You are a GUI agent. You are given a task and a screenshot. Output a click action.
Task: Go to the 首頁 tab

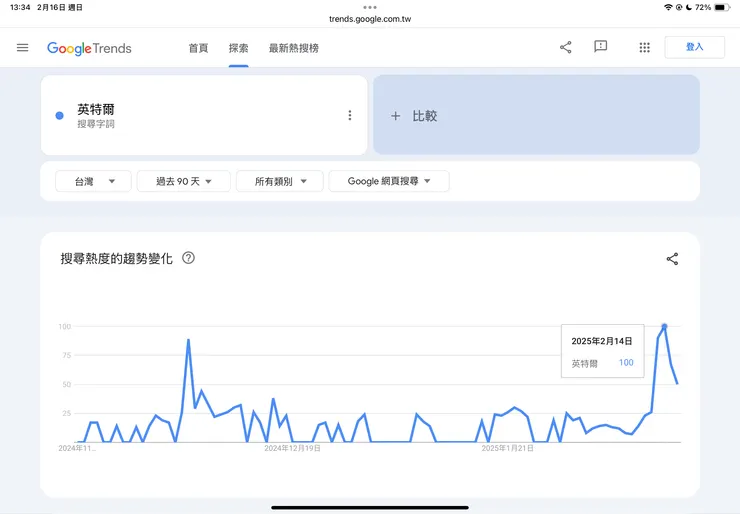(198, 48)
